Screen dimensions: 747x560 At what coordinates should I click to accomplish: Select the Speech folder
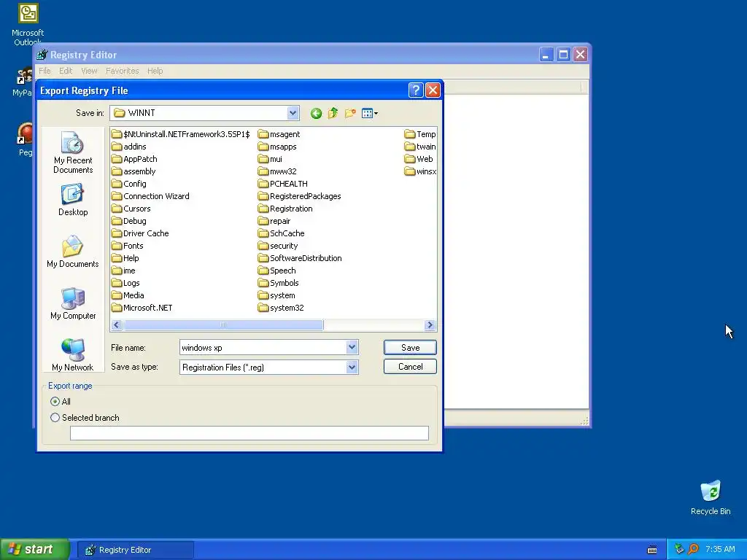tap(276, 271)
